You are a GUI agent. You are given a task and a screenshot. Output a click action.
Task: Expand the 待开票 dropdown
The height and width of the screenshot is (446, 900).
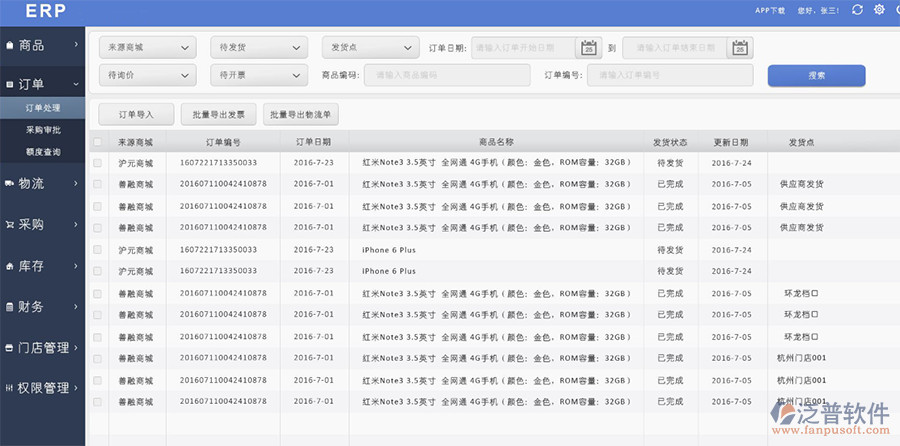point(258,75)
